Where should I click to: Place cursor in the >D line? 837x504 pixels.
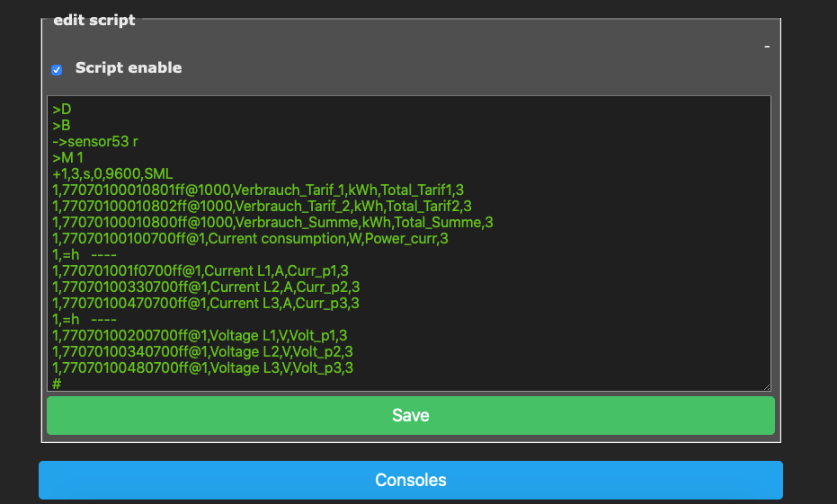coord(62,110)
